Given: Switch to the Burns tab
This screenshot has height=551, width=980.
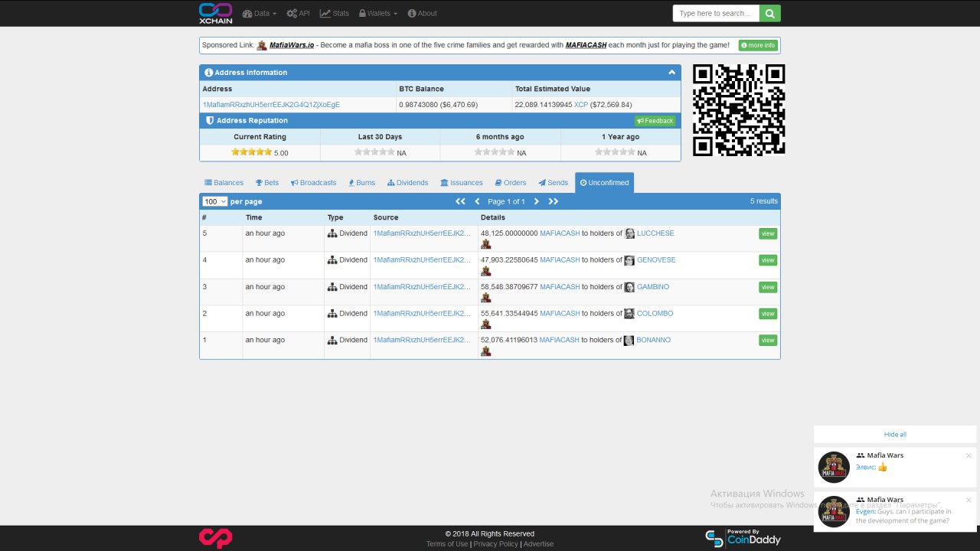Looking at the screenshot, I should tap(361, 183).
